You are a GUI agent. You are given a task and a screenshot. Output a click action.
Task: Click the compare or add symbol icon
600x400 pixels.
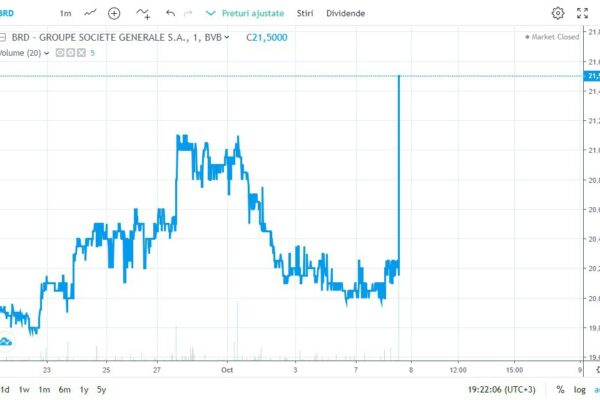click(x=114, y=13)
